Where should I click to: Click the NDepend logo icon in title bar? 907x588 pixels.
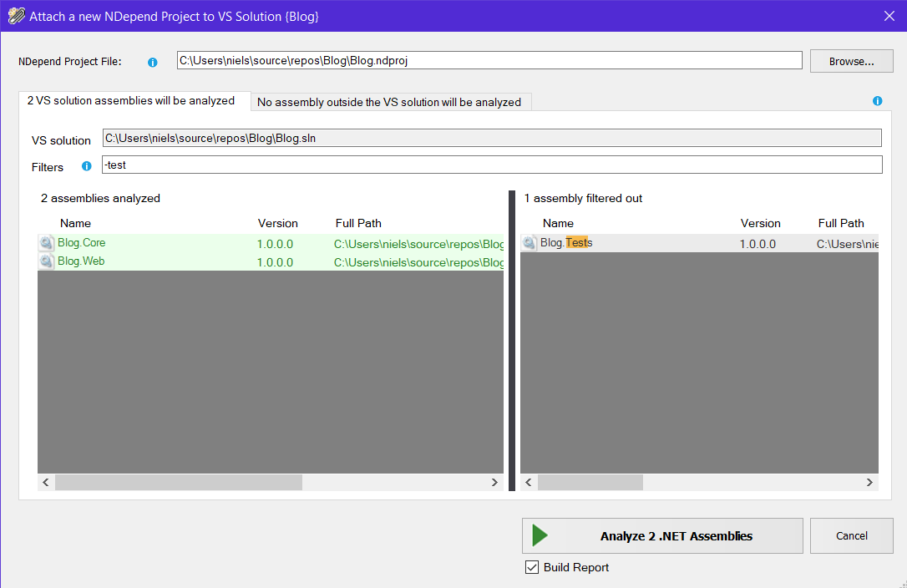pyautogui.click(x=16, y=16)
